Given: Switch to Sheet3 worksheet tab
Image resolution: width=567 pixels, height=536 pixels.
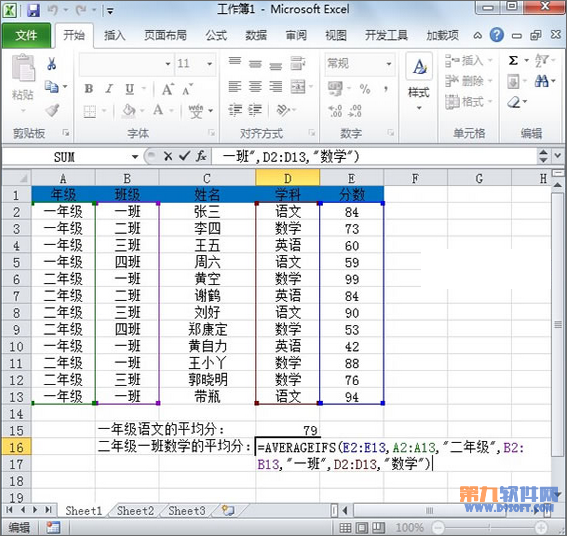Looking at the screenshot, I should (187, 511).
